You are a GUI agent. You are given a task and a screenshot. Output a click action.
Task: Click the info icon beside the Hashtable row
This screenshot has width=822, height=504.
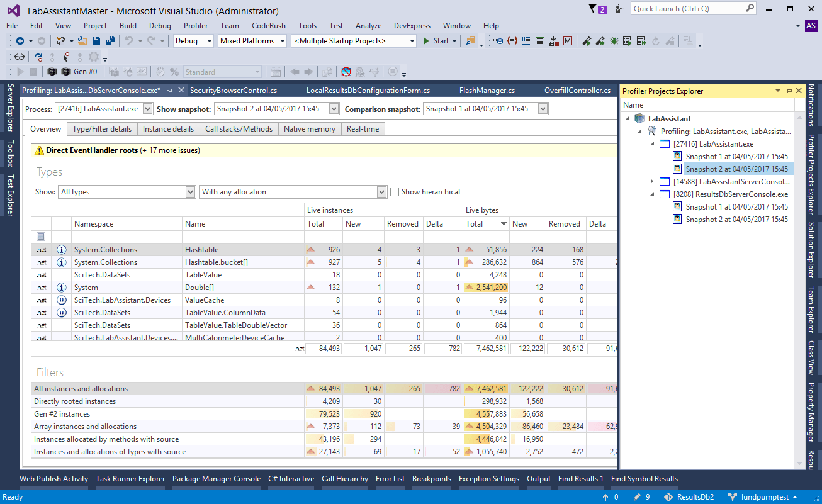61,249
